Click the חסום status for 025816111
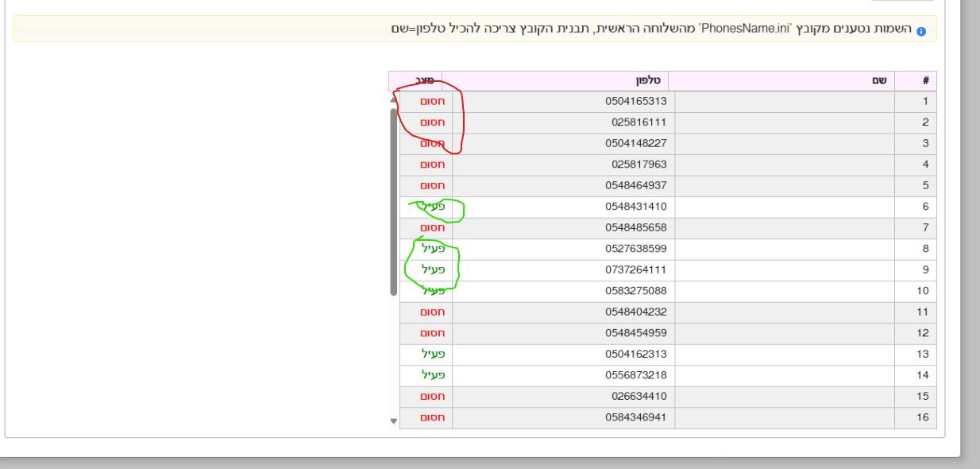This screenshot has width=980, height=469. coord(431,123)
